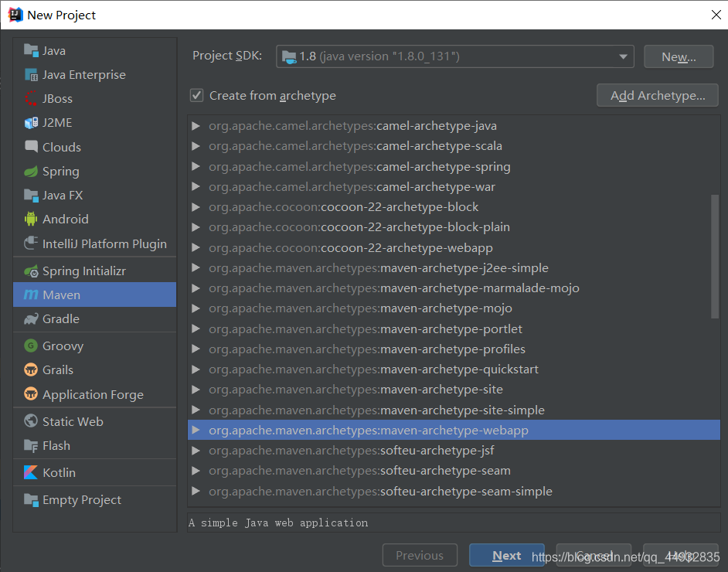This screenshot has height=572, width=728.
Task: Pick the Application Forge icon
Action: point(31,394)
